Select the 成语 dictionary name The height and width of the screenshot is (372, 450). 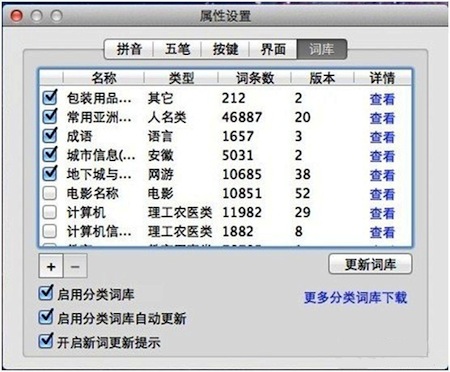79,136
